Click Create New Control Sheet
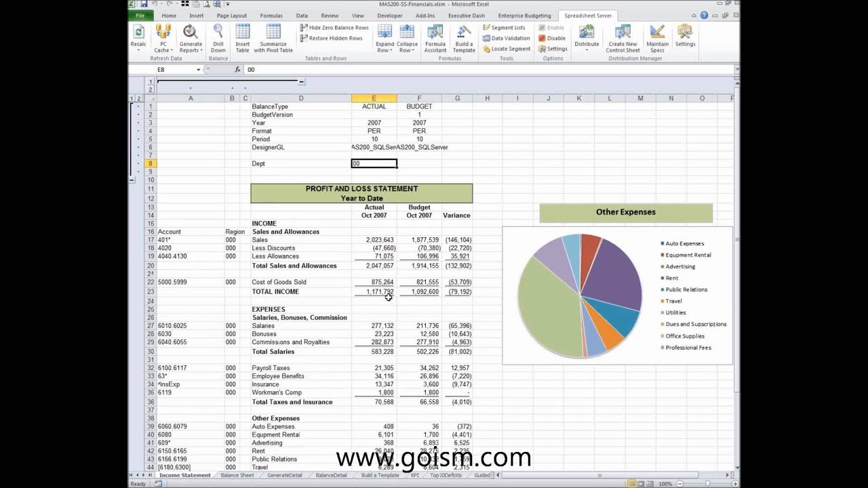 point(623,39)
